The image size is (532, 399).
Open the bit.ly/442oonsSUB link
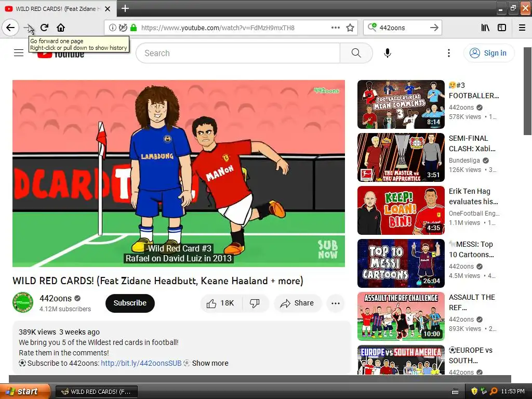coord(141,363)
